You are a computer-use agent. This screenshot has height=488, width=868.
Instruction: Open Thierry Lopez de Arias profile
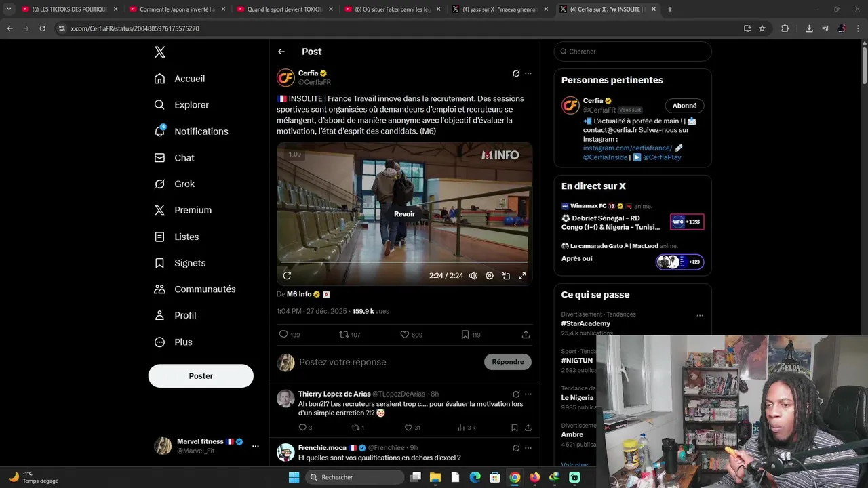coord(334,394)
